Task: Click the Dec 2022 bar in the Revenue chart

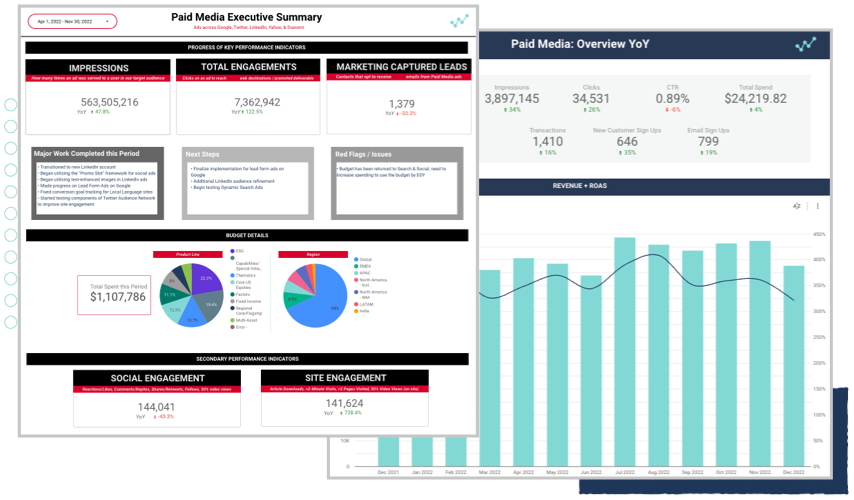Action: click(794, 366)
